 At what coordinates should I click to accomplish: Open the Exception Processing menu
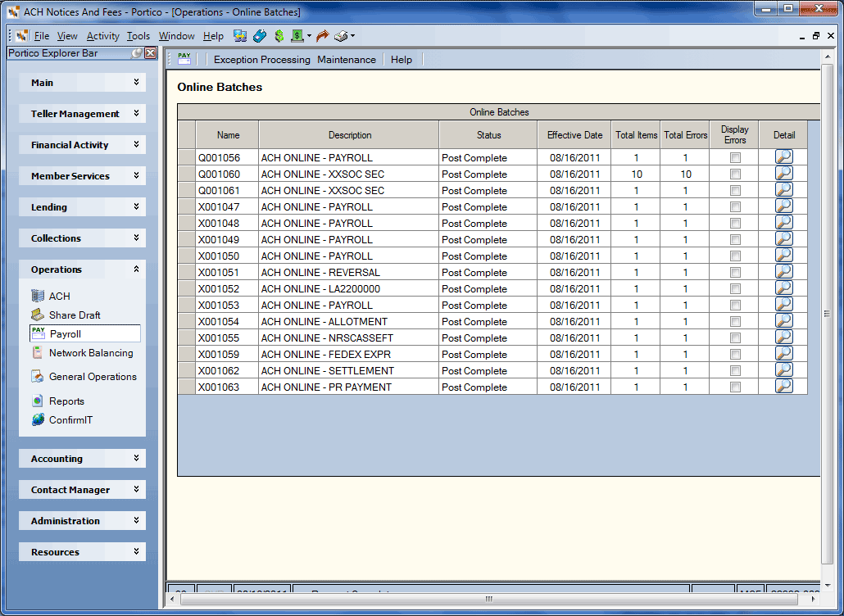click(x=261, y=60)
